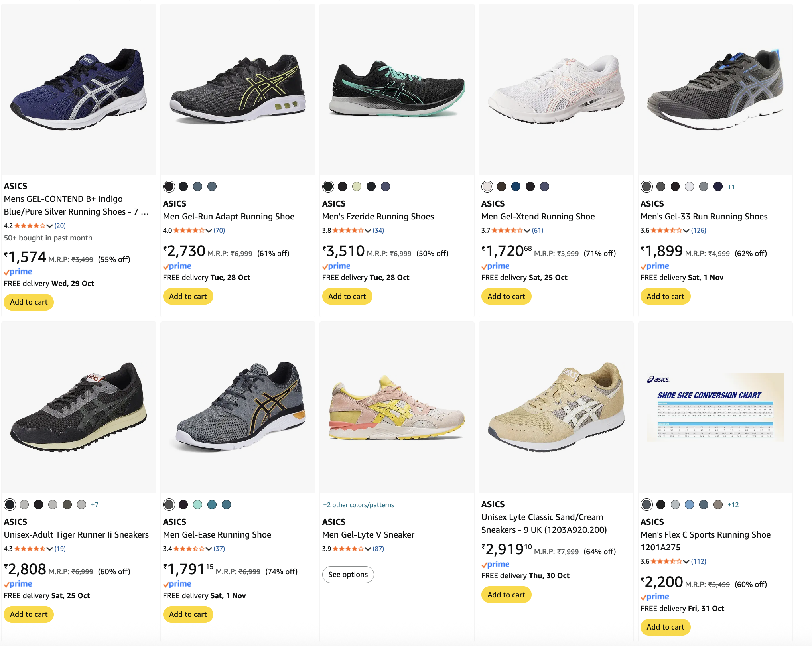Expand rating breakdown for Tiger Runner Sneakers
Image resolution: width=812 pixels, height=646 pixels.
pos(49,549)
